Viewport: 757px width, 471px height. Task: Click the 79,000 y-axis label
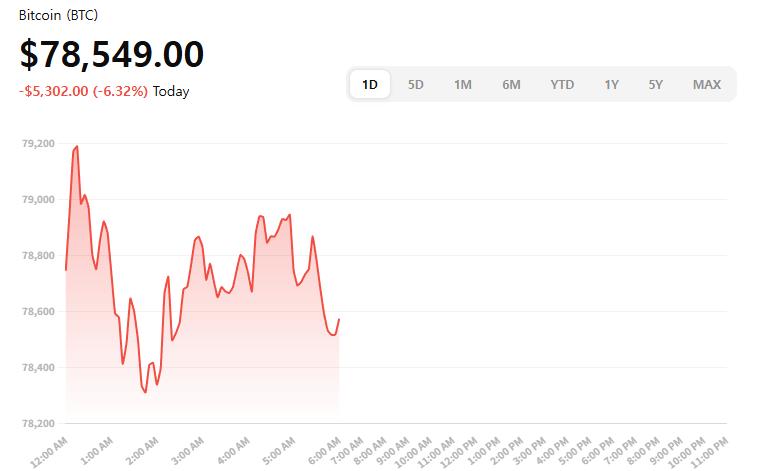pos(38,200)
